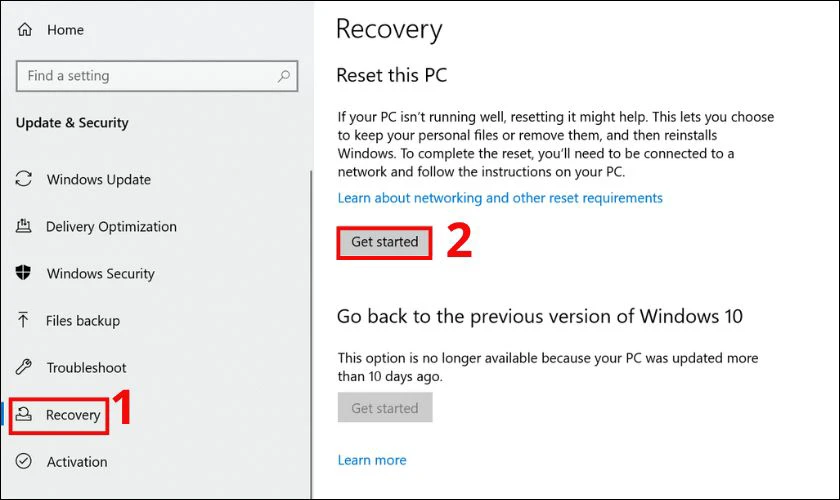Click the greyed Get started under Go back
This screenshot has width=840, height=500.
tap(385, 408)
